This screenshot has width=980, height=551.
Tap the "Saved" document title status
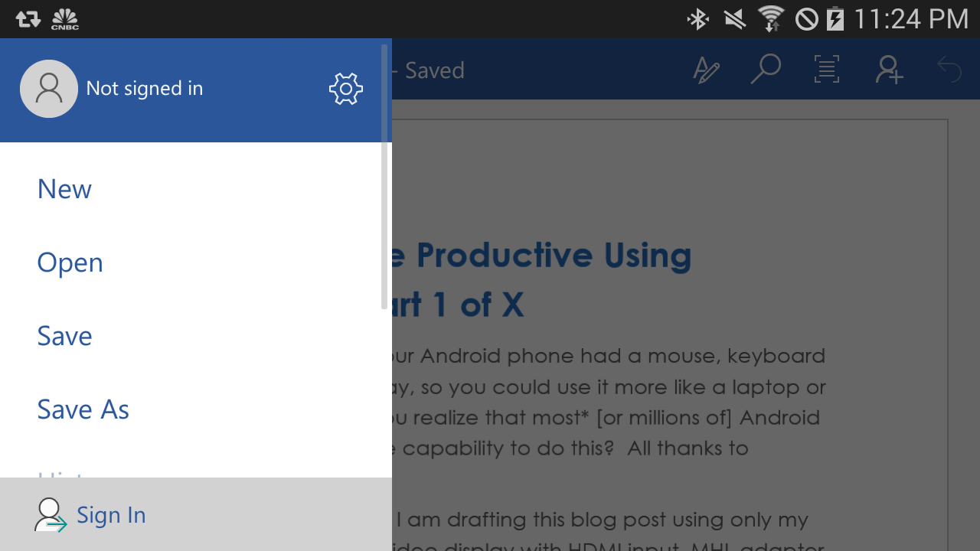click(x=434, y=70)
